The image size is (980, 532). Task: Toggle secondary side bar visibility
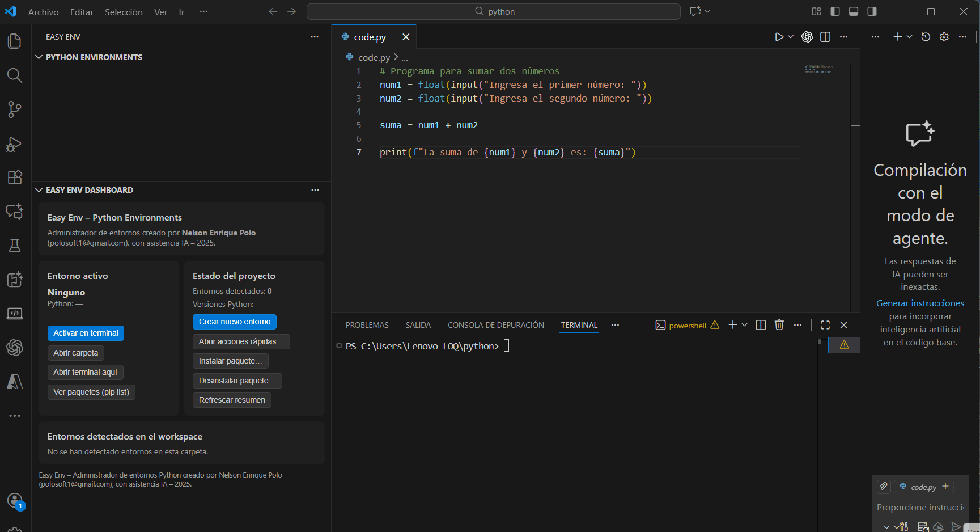coord(872,11)
